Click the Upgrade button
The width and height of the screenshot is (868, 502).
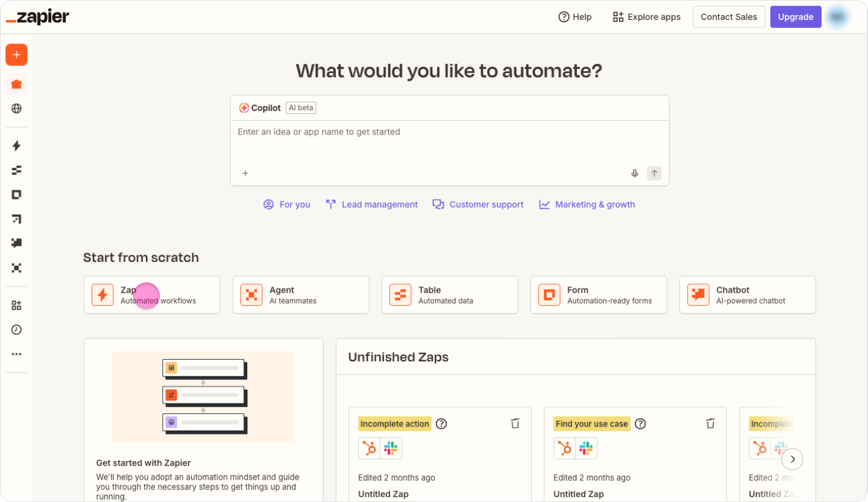[x=795, y=17]
